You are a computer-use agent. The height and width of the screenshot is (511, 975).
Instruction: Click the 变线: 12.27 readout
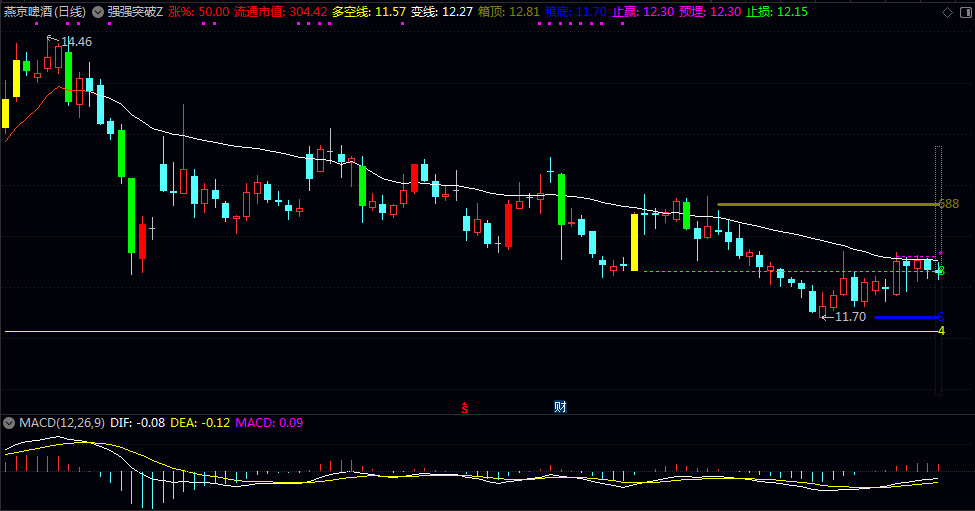pyautogui.click(x=441, y=12)
